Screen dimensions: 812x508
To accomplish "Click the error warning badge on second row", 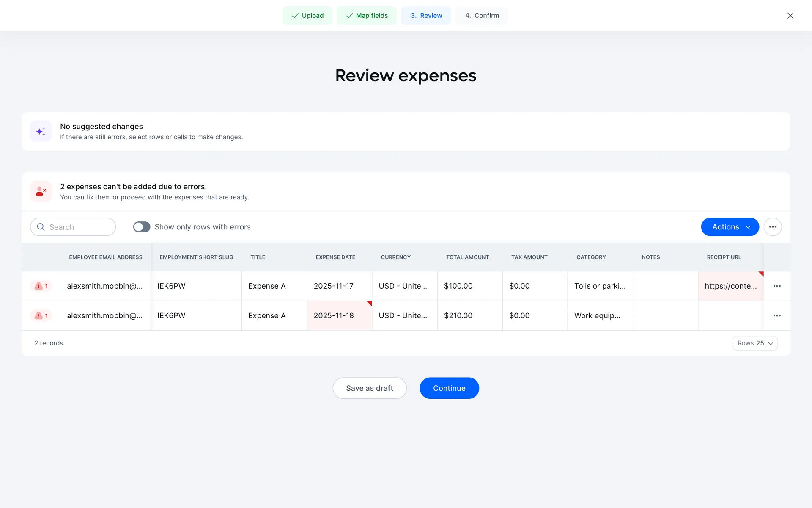I will pyautogui.click(x=41, y=316).
